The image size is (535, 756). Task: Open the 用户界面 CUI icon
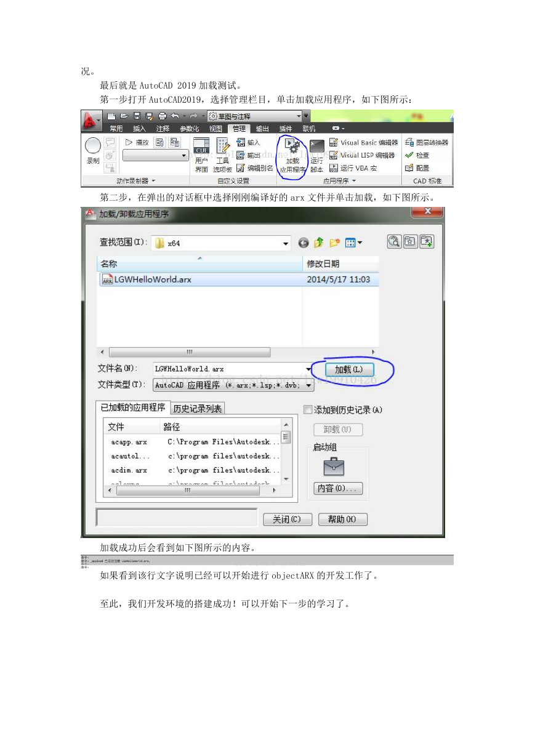[201, 147]
